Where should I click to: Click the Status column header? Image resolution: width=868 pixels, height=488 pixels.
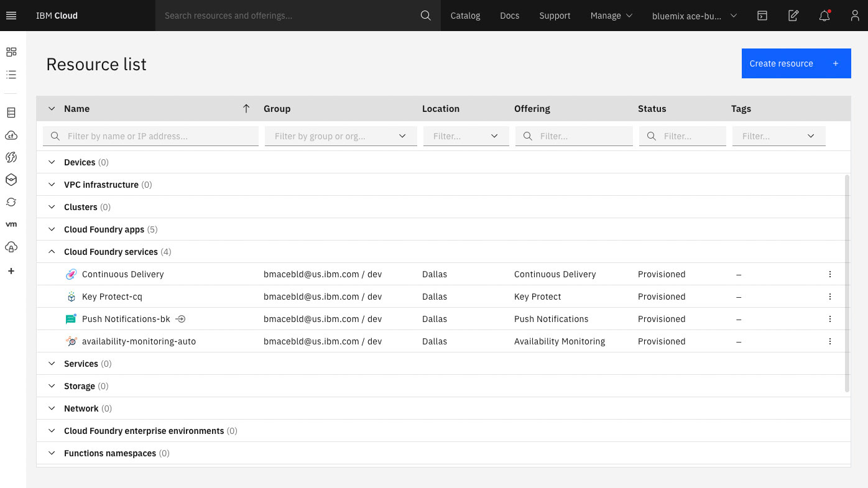pos(652,109)
